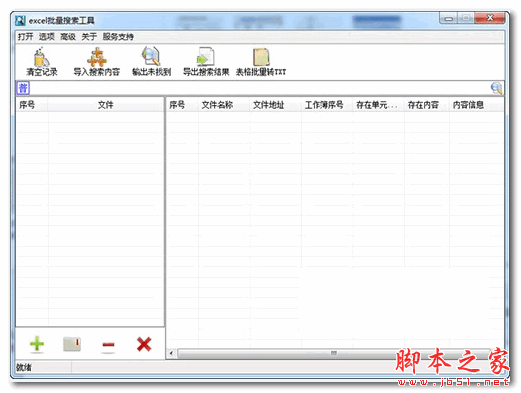Image resolution: width=521 pixels, height=393 pixels.
Task: Click the 导出搜索结果 export icon
Action: (206, 57)
